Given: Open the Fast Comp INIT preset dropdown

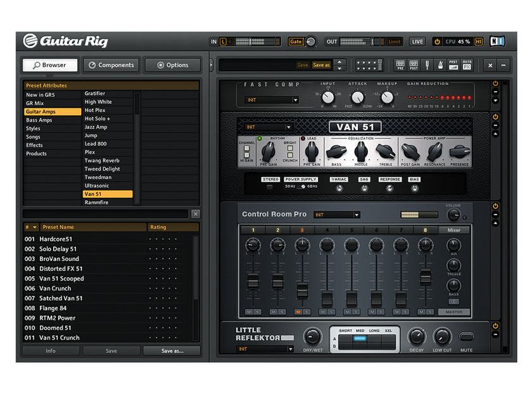Looking at the screenshot, I should point(272,100).
